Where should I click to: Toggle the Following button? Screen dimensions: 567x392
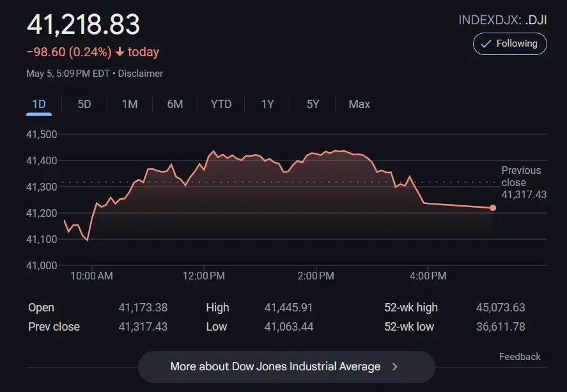click(509, 43)
